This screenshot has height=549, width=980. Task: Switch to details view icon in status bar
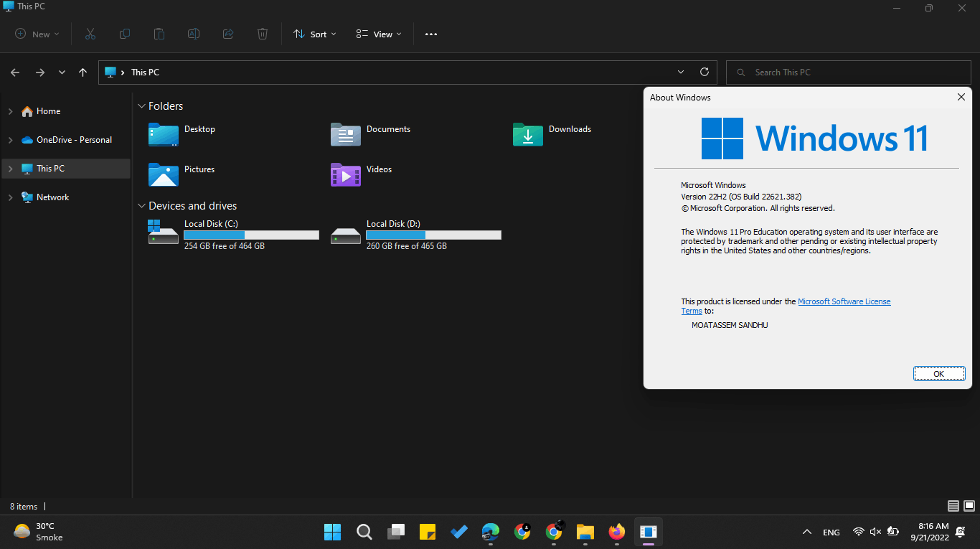pyautogui.click(x=953, y=506)
